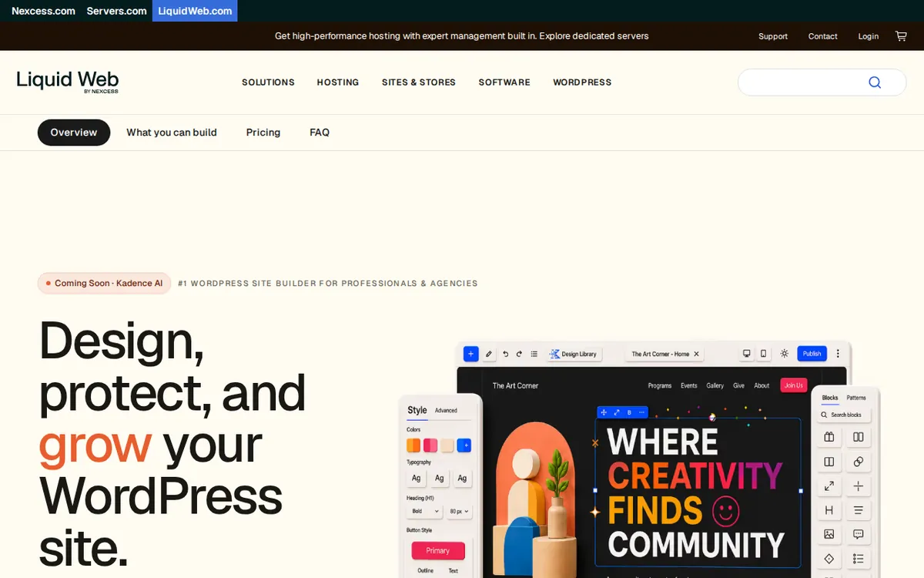Pick the pink color swatch
Image resolution: width=924 pixels, height=578 pixels.
point(430,445)
